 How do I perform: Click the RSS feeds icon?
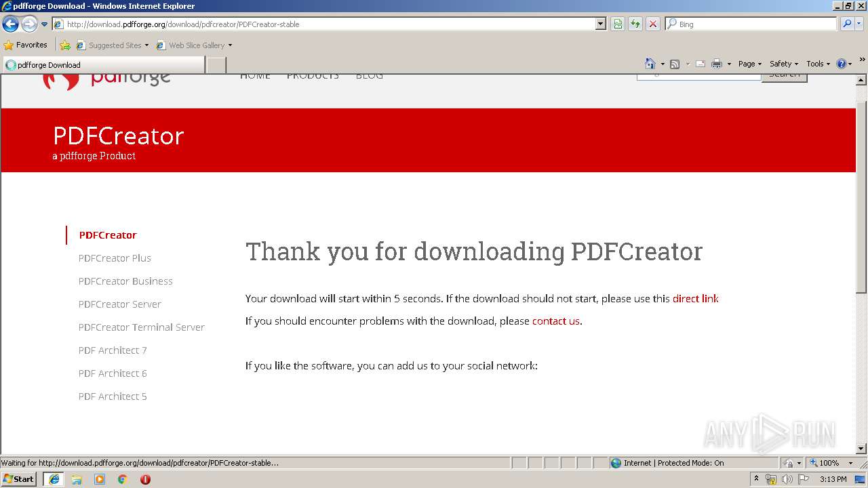(x=675, y=64)
